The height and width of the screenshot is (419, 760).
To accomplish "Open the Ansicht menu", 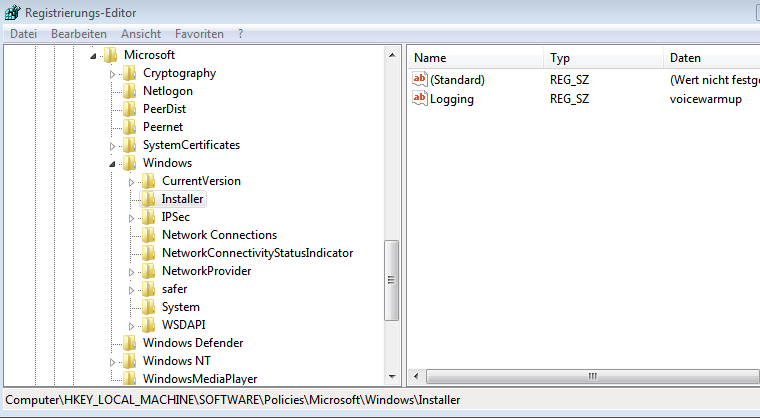I will [x=141, y=34].
